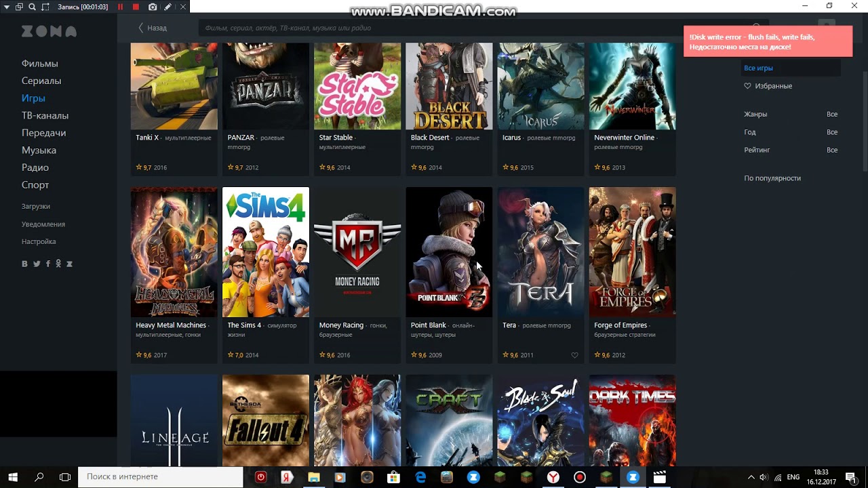Click the Zona Z social icon
Viewport: 868px width, 488px height.
click(69, 264)
